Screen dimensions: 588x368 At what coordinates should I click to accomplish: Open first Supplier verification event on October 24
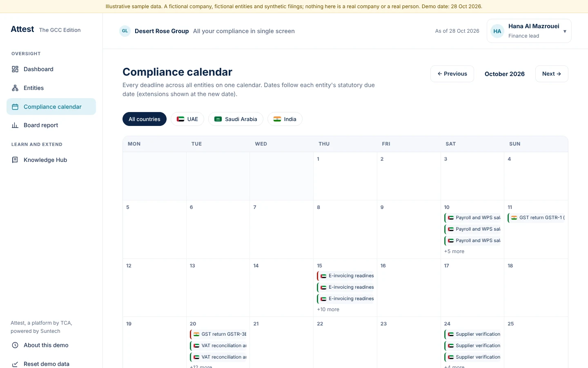tap(472, 334)
